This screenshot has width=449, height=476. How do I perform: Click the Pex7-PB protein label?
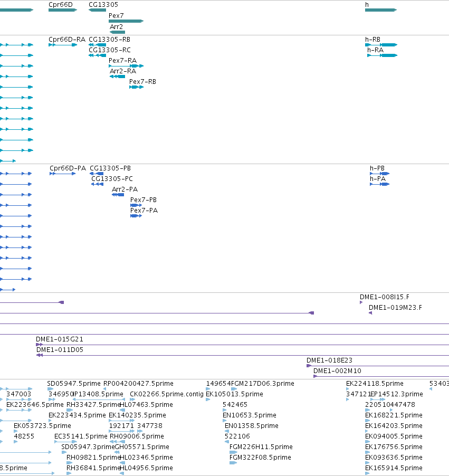(144, 200)
